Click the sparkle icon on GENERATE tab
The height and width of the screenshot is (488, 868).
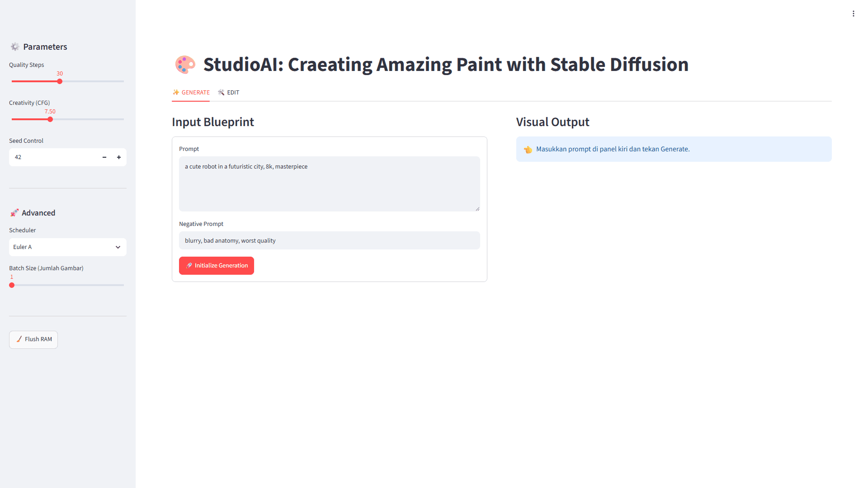tap(176, 92)
